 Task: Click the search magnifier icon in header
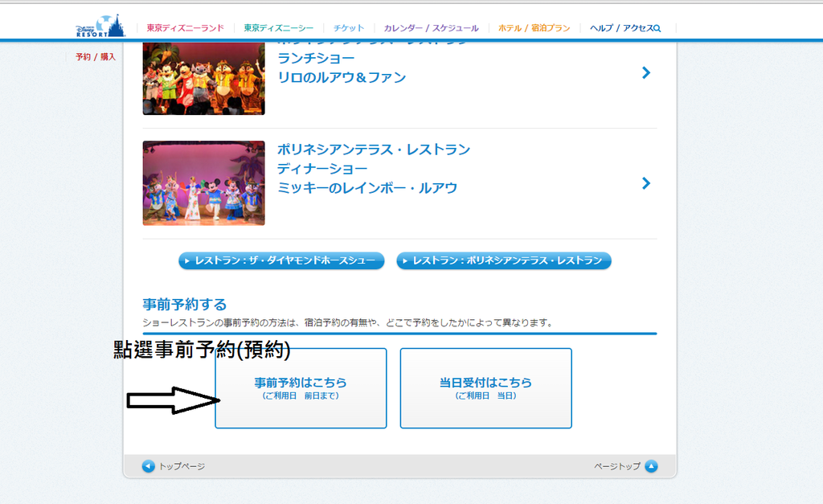click(657, 28)
